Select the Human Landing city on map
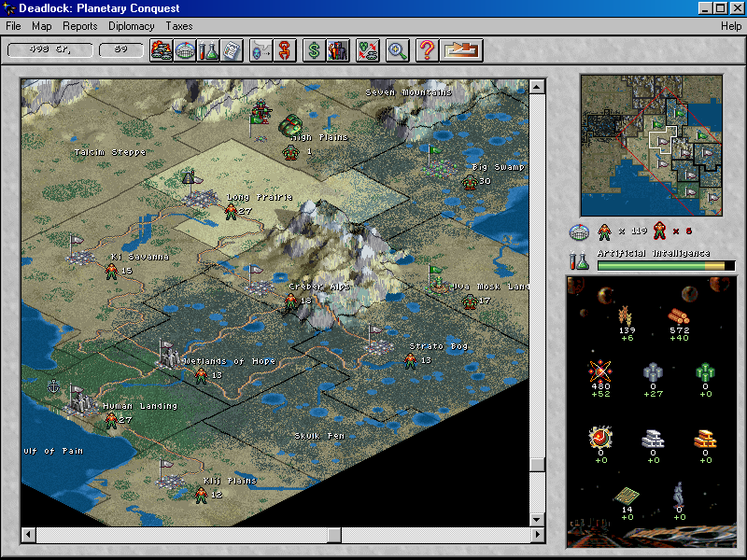 pyautogui.click(x=81, y=404)
